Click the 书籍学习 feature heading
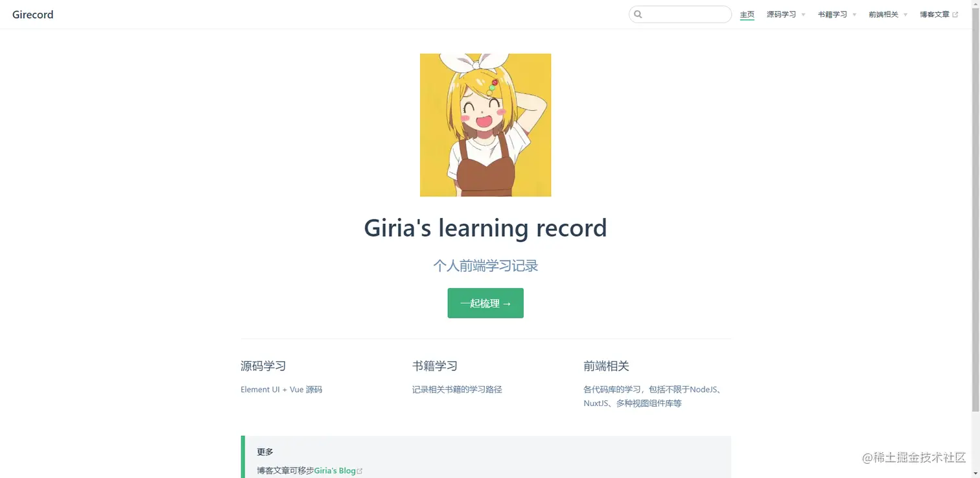980x478 pixels. (x=435, y=366)
